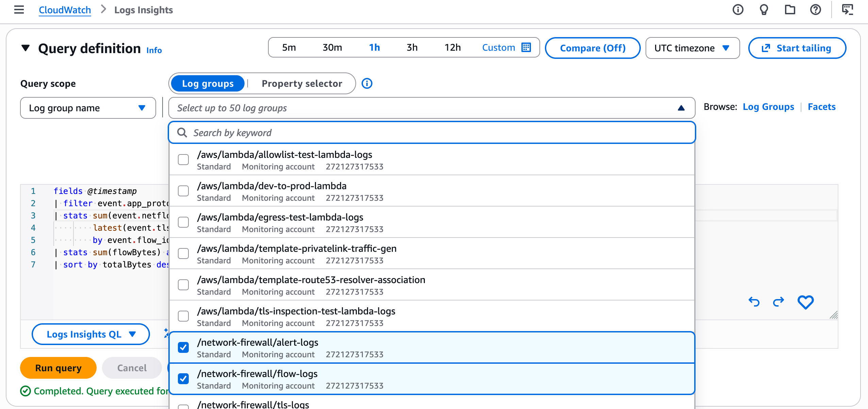The height and width of the screenshot is (409, 868).
Task: Uncheck /network-firewall/flow-logs log group
Action: click(x=183, y=379)
